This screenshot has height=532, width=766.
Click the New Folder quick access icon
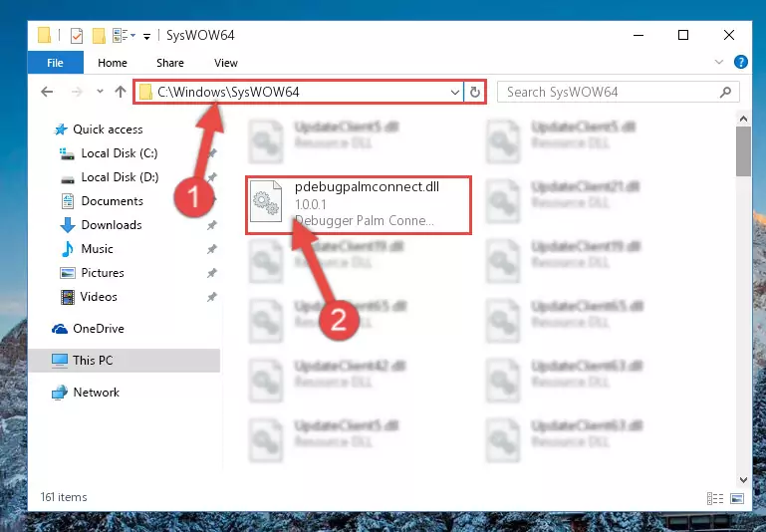click(x=100, y=36)
